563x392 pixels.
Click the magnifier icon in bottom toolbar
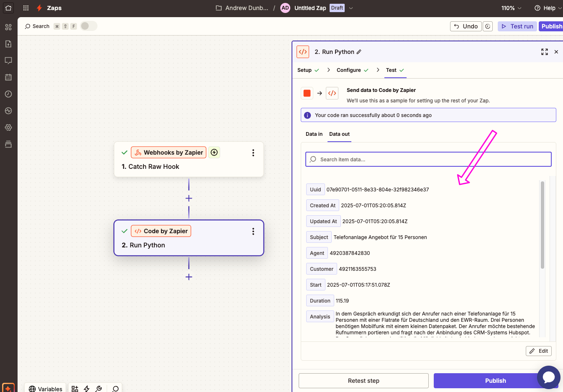point(115,389)
